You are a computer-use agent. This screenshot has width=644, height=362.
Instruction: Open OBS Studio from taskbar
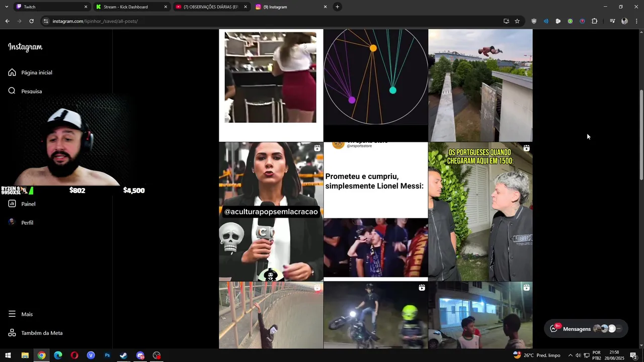157,355
